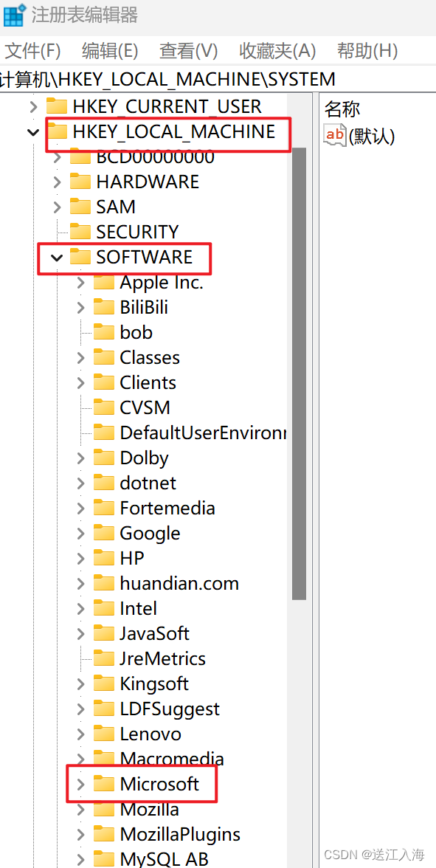Click the (默认) string value icon
Image resolution: width=436 pixels, height=868 pixels.
(335, 134)
